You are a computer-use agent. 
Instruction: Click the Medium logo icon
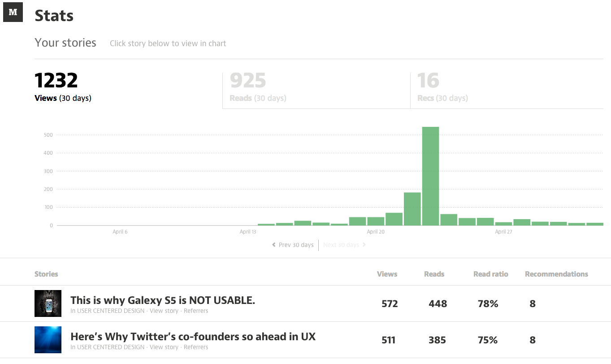coord(13,13)
